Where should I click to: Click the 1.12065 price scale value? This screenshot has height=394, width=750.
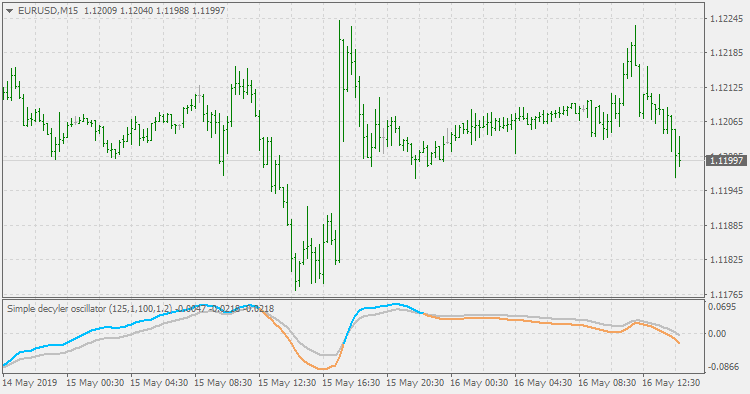pos(727,122)
